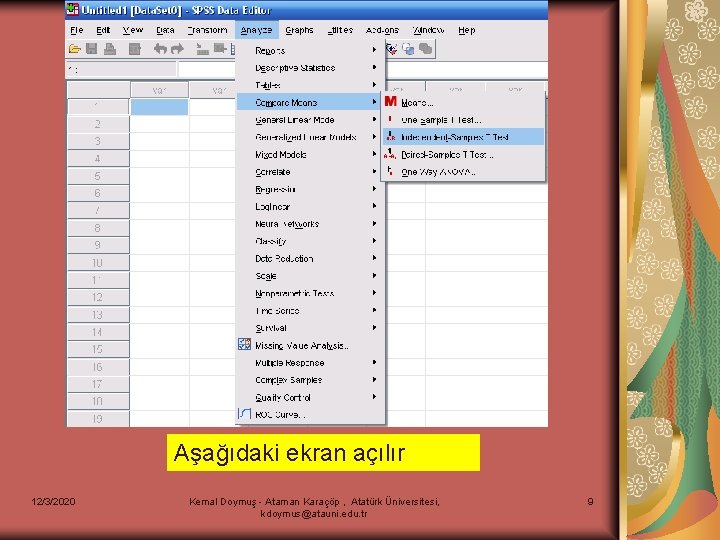Expand the Neural Networks submenu
Screen dimensions: 720x540
click(310, 224)
